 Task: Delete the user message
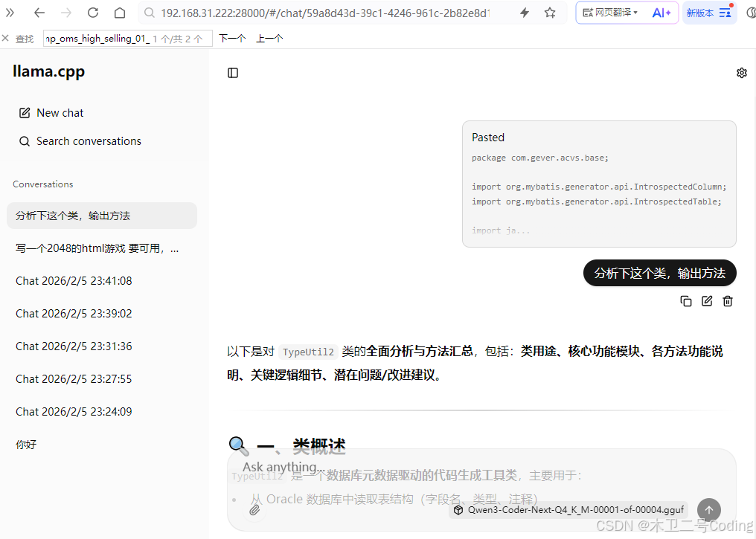point(728,301)
